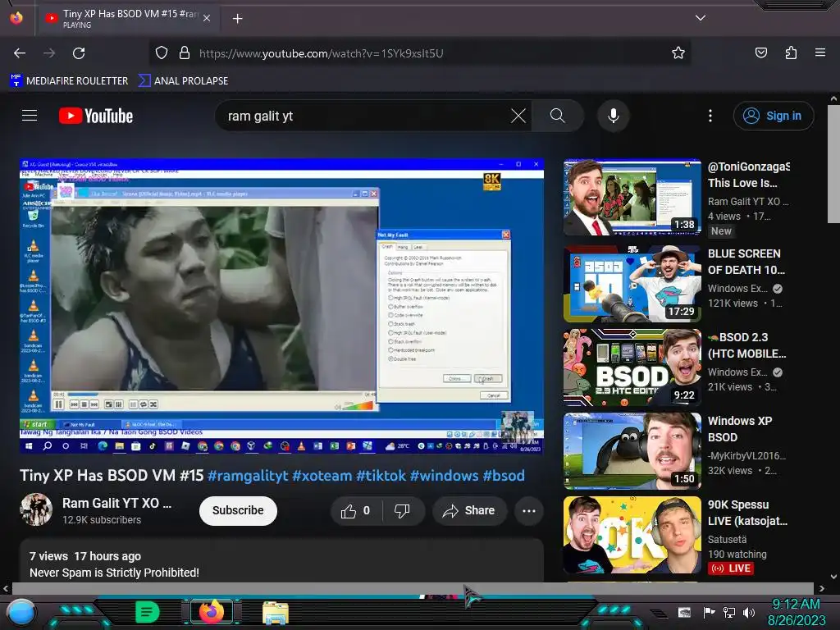Click the forward navigation arrow

pyautogui.click(x=49, y=53)
